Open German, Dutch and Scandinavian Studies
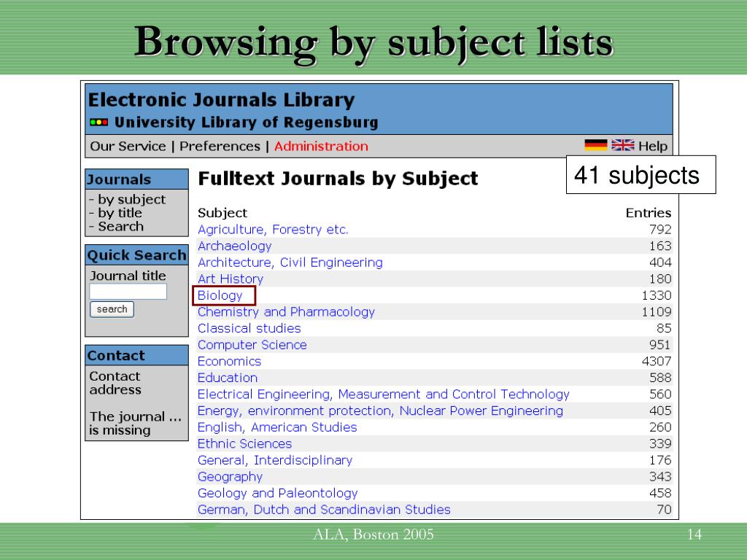The image size is (747, 560). coord(324,510)
